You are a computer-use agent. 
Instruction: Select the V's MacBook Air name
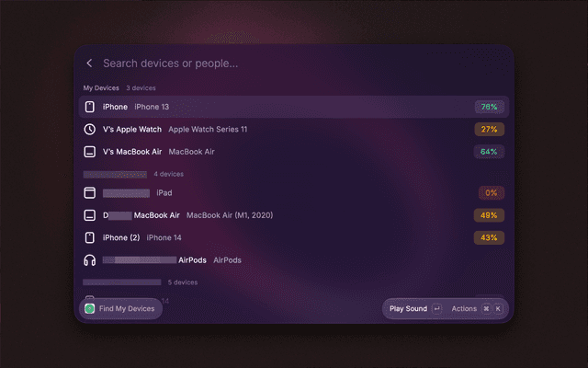pyautogui.click(x=132, y=152)
